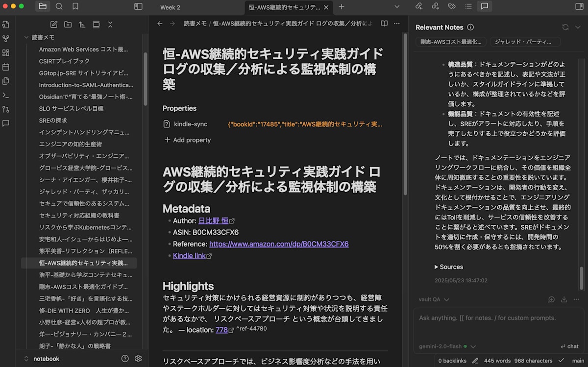
Task: Open the note's more options menu
Action: coord(397,24)
